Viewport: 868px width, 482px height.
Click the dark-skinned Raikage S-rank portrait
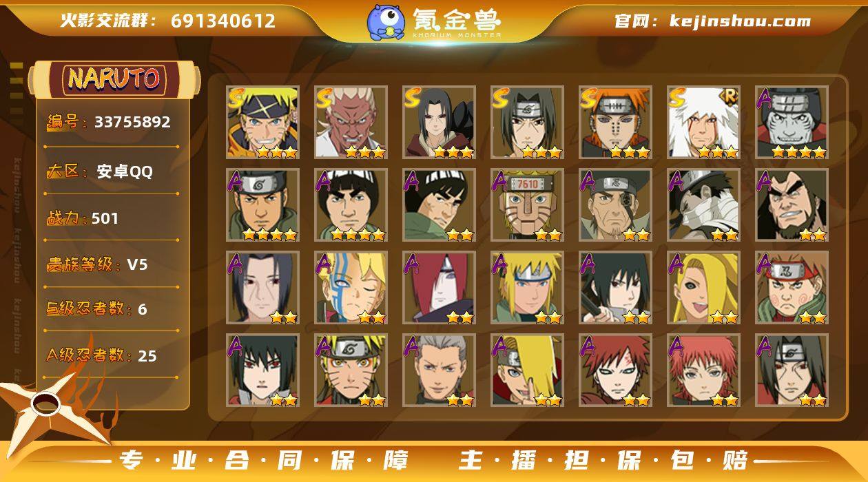[x=351, y=123]
